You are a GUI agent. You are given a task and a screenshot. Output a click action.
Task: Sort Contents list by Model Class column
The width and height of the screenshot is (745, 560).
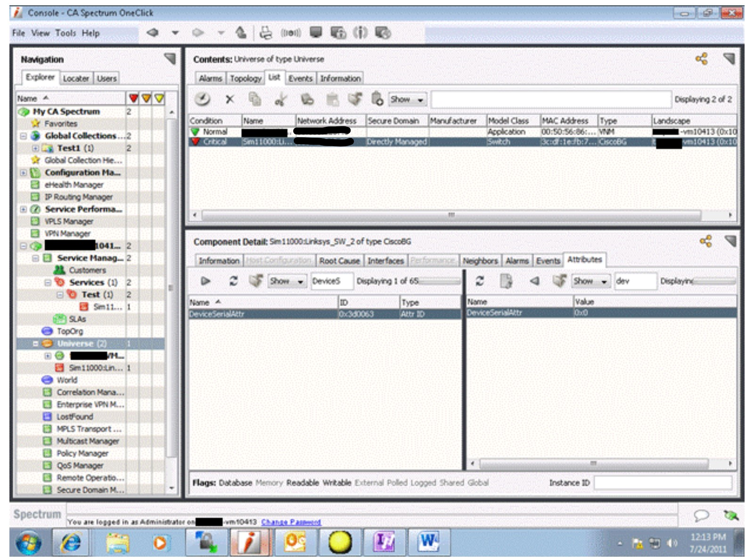(x=513, y=121)
